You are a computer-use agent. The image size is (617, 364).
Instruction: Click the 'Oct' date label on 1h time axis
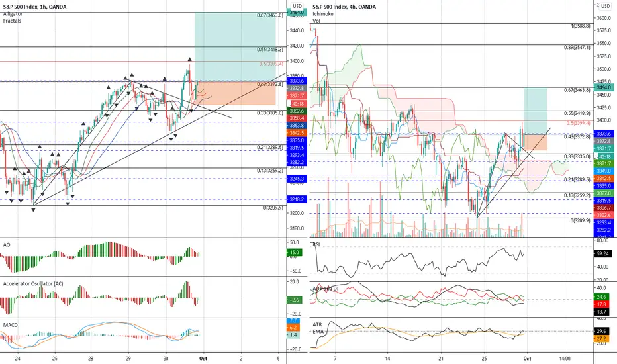tap(203, 359)
